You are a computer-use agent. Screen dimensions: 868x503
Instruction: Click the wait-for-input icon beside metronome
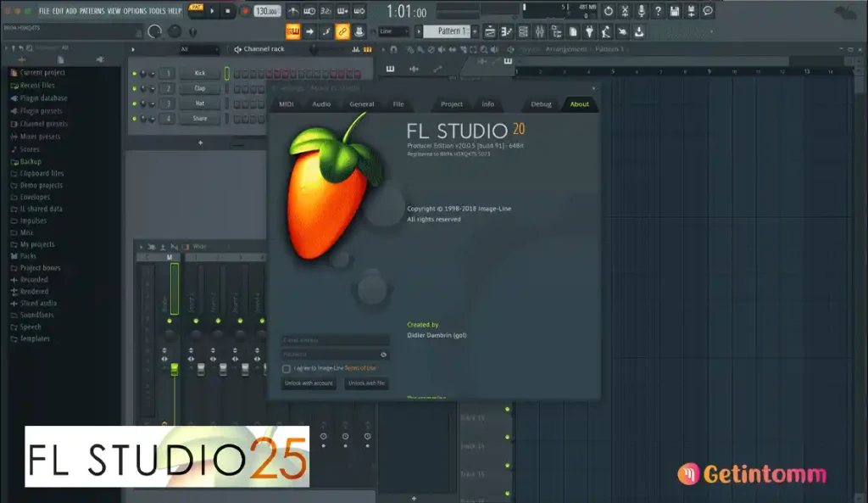(x=309, y=10)
